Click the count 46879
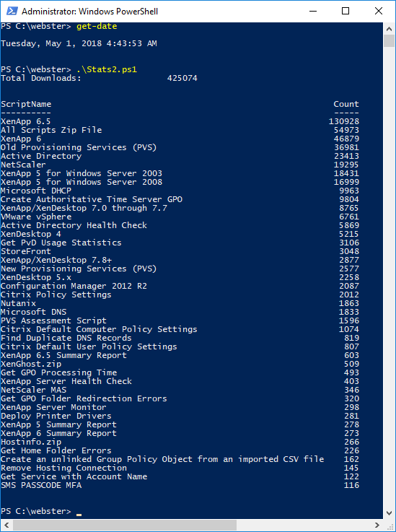Screen dimensions: 396x532 click(346, 139)
